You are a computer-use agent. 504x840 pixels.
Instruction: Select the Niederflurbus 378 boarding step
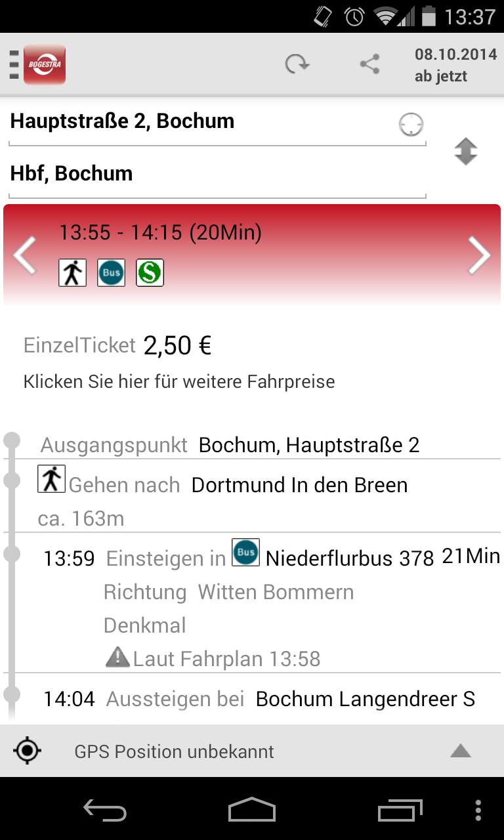[x=252, y=602]
